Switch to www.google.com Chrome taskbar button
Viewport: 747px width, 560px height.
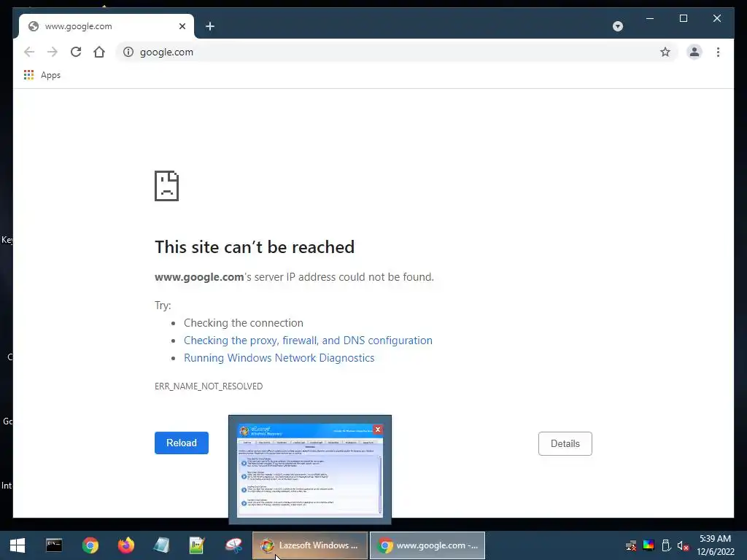(427, 545)
